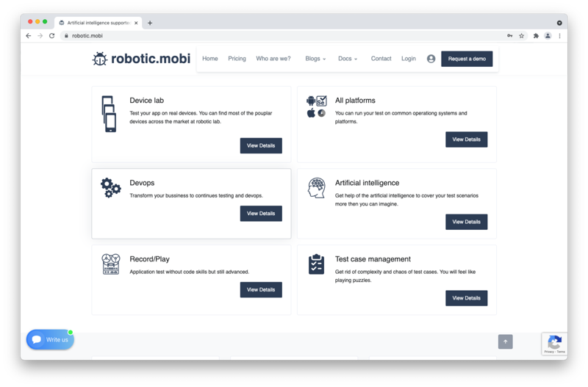The width and height of the screenshot is (588, 387).
Task: Open the Who are we? page
Action: [x=273, y=59]
